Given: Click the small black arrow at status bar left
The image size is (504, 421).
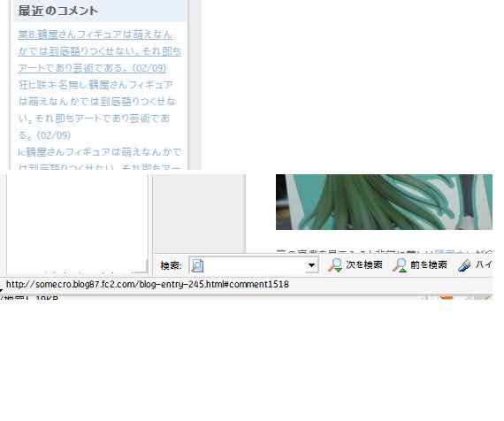Looking at the screenshot, I should point(1,291).
